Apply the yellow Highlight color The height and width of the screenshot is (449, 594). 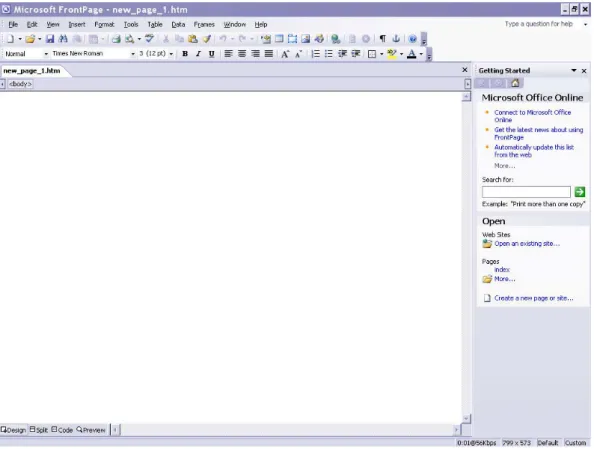click(392, 54)
